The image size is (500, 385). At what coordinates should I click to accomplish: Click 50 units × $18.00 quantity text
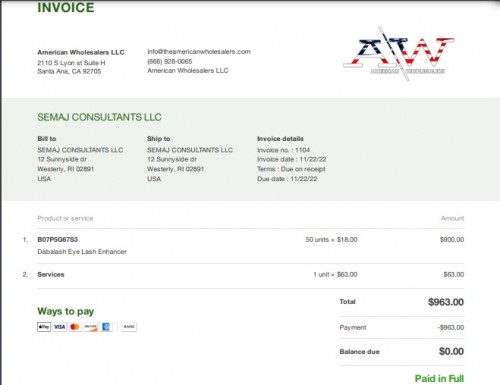[331, 240]
